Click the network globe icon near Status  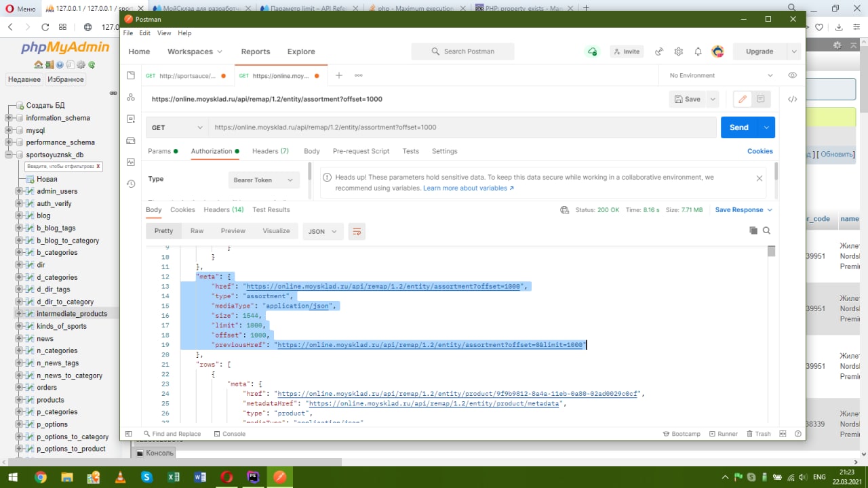(564, 210)
